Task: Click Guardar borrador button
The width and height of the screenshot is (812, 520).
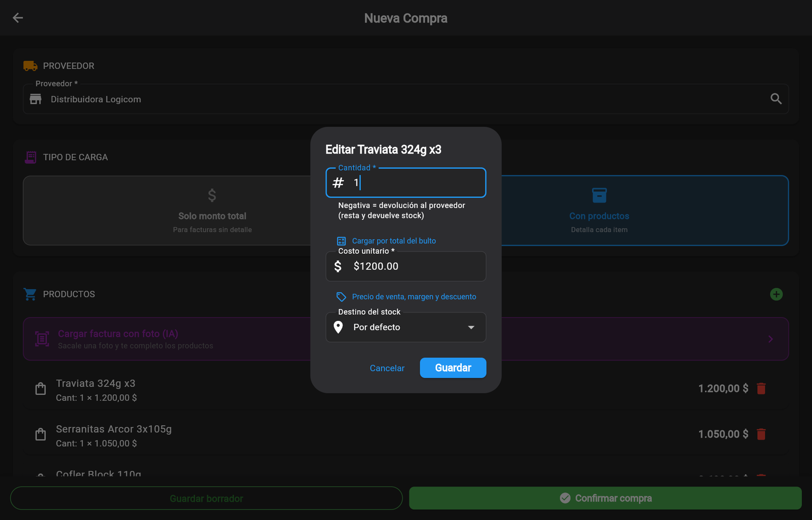Action: 206,498
